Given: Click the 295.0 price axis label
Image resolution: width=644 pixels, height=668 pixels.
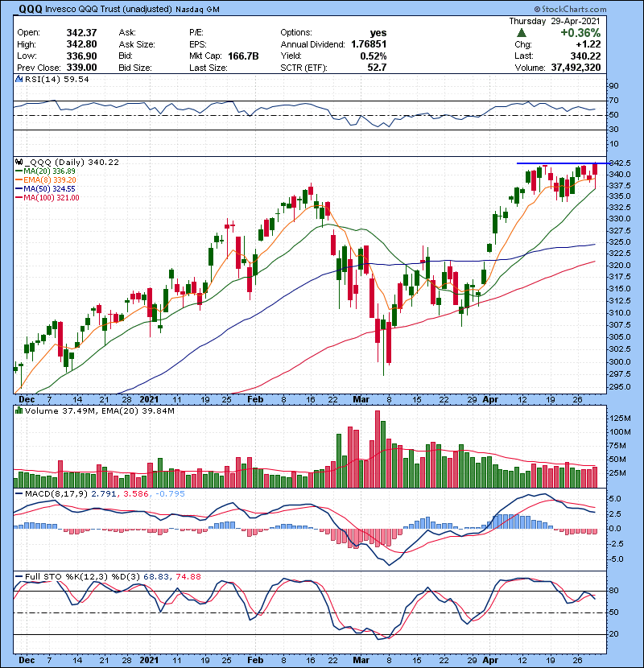Looking at the screenshot, I should tap(620, 387).
